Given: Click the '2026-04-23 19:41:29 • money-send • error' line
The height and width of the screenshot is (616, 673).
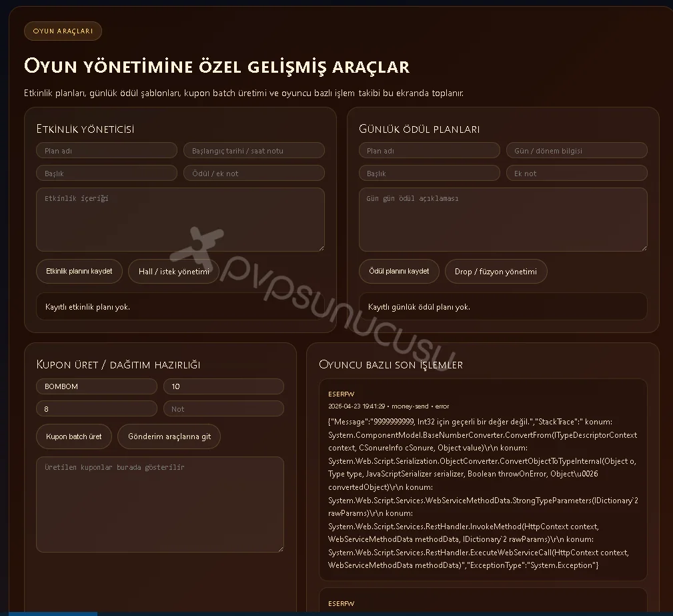Looking at the screenshot, I should point(388,406).
